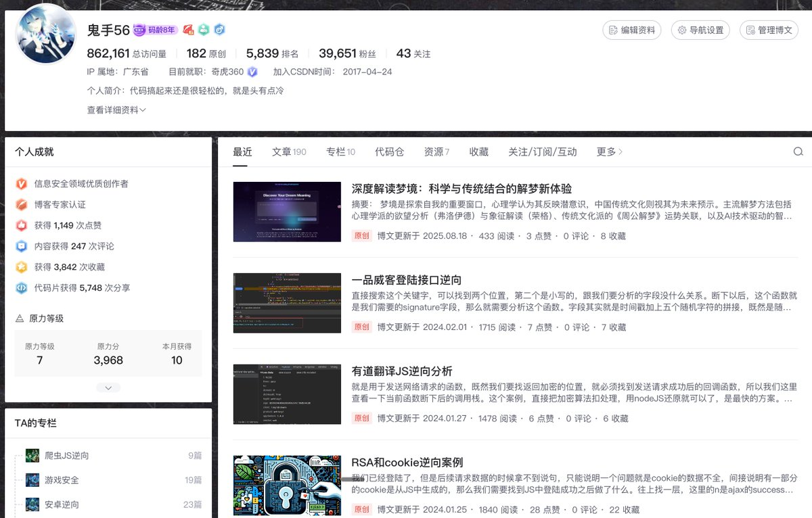Click the dream article's cover thumbnail
Image resolution: width=812 pixels, height=518 pixels.
pyautogui.click(x=287, y=212)
